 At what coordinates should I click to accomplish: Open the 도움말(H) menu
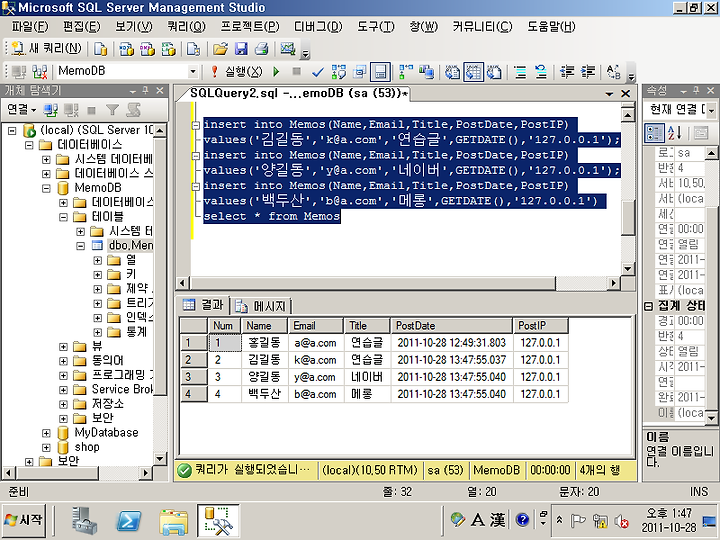551,27
